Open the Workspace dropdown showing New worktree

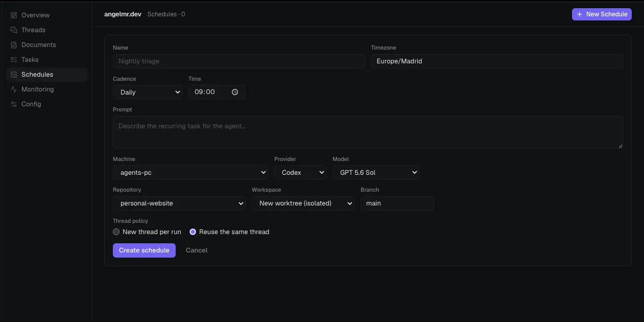tap(303, 203)
